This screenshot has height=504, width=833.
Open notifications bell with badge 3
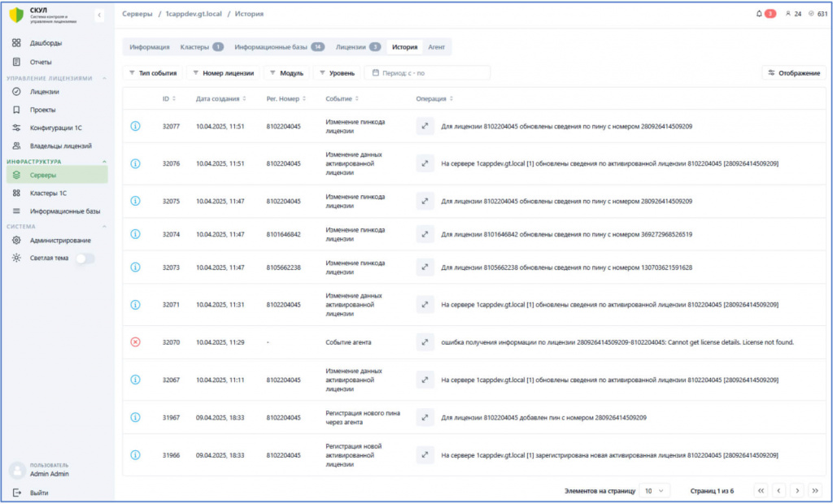pos(765,14)
